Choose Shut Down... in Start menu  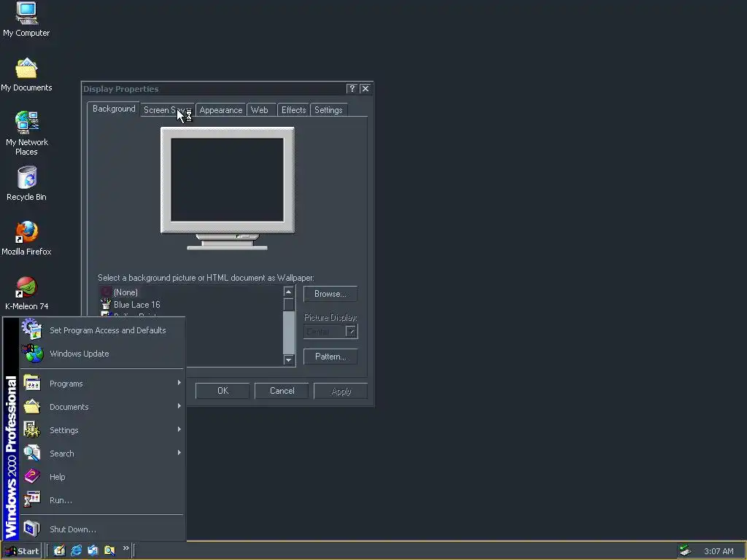[101, 529]
